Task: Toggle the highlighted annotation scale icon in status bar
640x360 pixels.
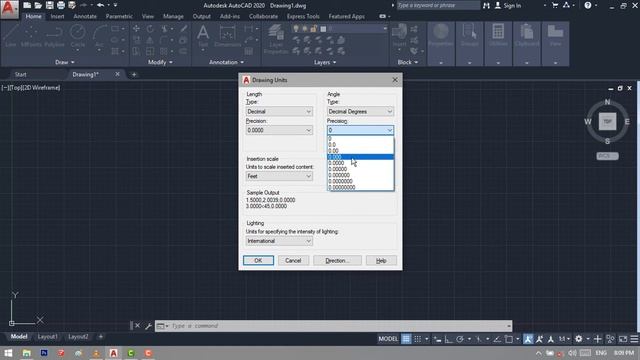Action: click(528, 339)
